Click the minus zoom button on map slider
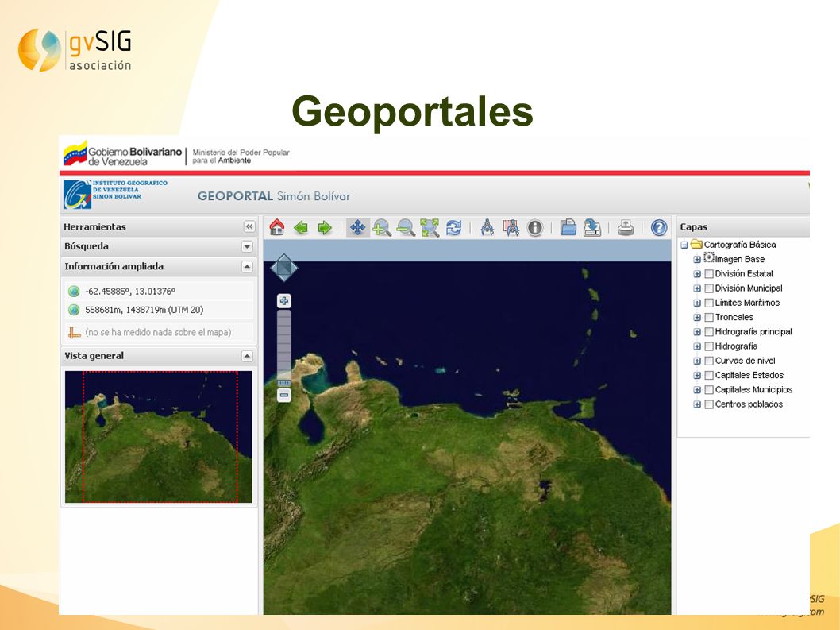 tap(284, 395)
